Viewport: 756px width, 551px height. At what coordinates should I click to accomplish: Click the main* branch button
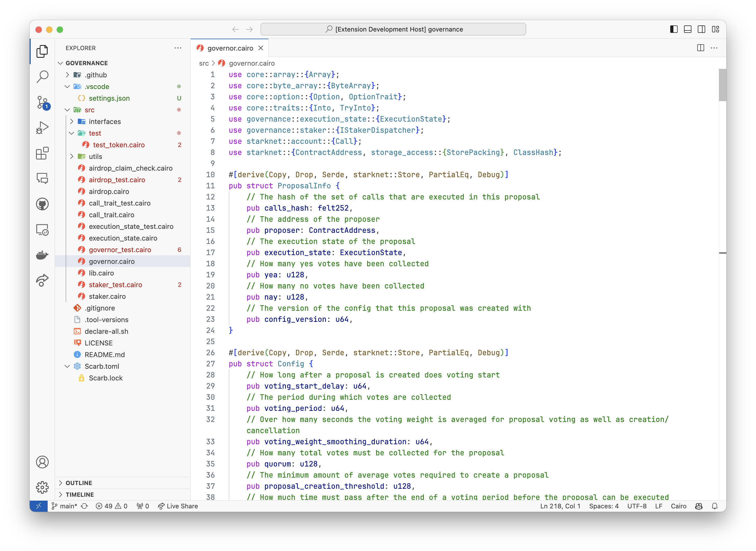64,506
